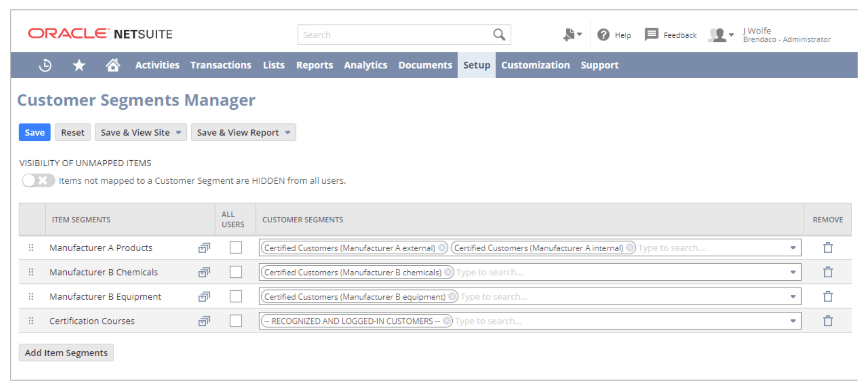The width and height of the screenshot is (868, 390).
Task: Click the search magnifier icon
Action: point(499,35)
